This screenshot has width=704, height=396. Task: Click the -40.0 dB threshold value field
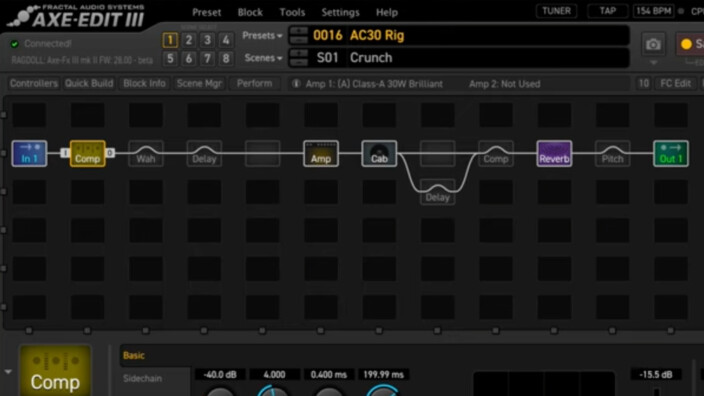point(220,374)
